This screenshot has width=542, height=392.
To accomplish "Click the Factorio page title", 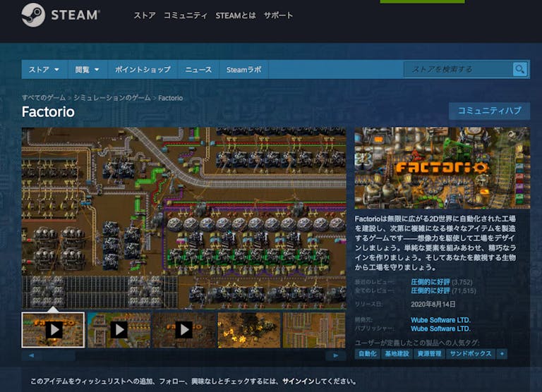I will click(x=48, y=111).
